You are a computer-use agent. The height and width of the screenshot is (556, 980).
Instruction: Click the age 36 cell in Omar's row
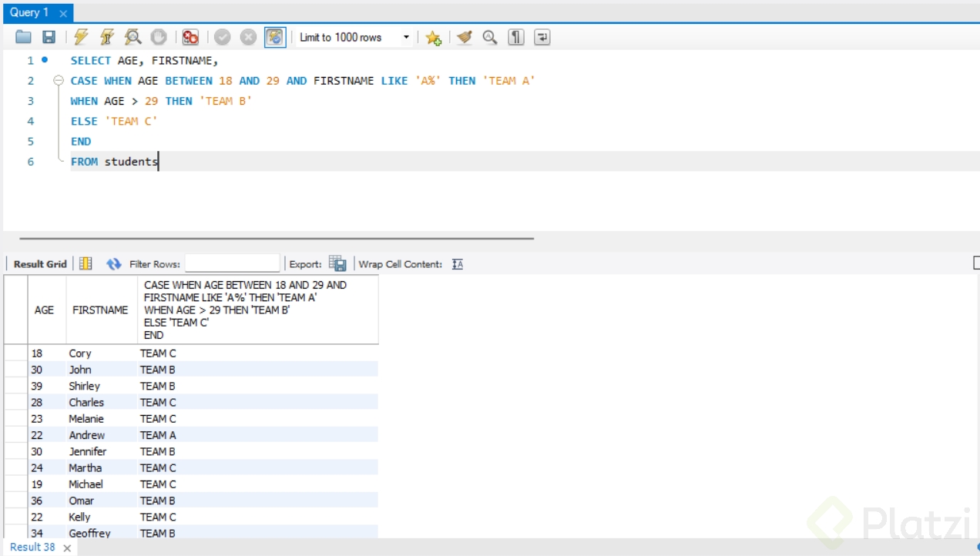pyautogui.click(x=47, y=501)
